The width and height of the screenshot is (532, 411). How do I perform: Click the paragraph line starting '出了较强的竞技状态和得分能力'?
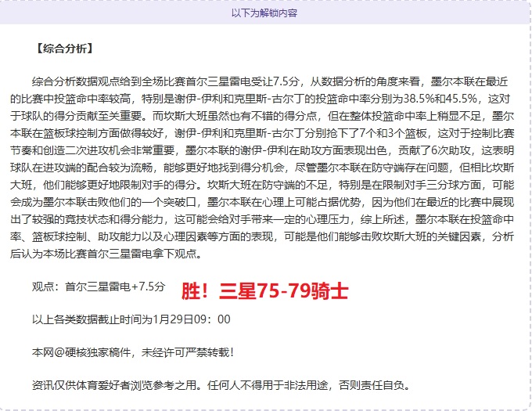(x=262, y=219)
